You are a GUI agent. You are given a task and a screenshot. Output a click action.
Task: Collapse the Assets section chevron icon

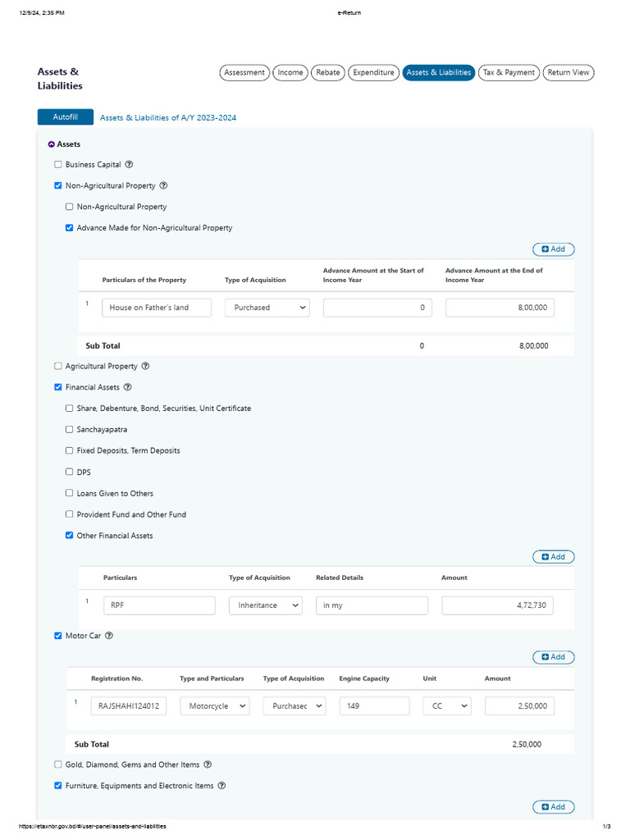pyautogui.click(x=52, y=144)
